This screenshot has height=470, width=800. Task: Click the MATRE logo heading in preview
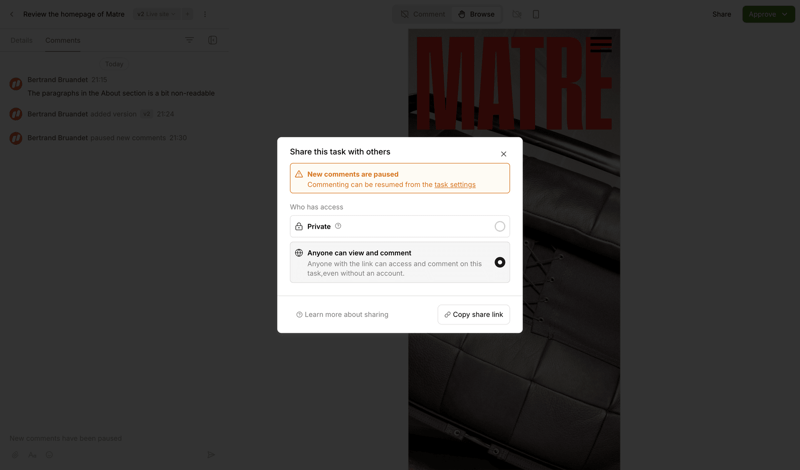click(x=514, y=83)
